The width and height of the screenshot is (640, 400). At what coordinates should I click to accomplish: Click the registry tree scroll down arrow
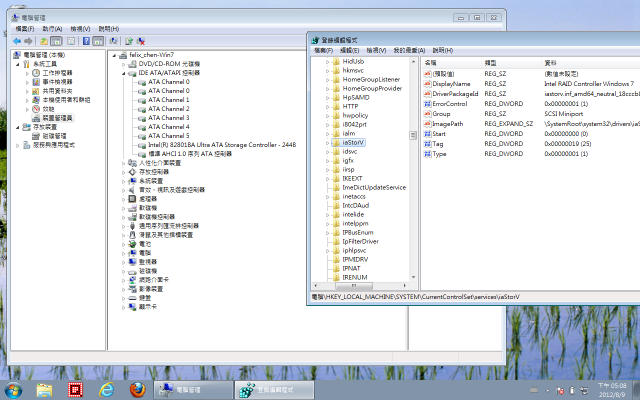coord(413,277)
